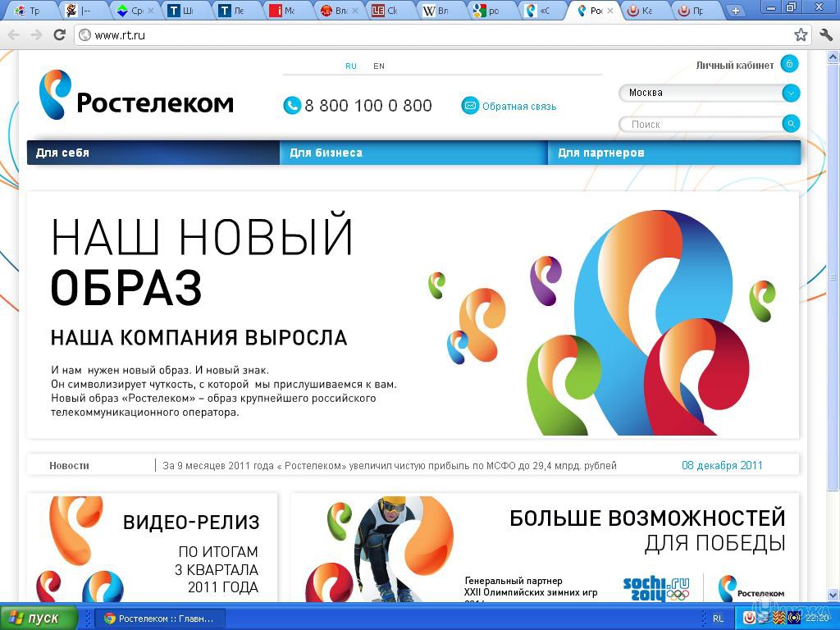
Task: Go back with the browser back arrow
Action: pos(13,35)
